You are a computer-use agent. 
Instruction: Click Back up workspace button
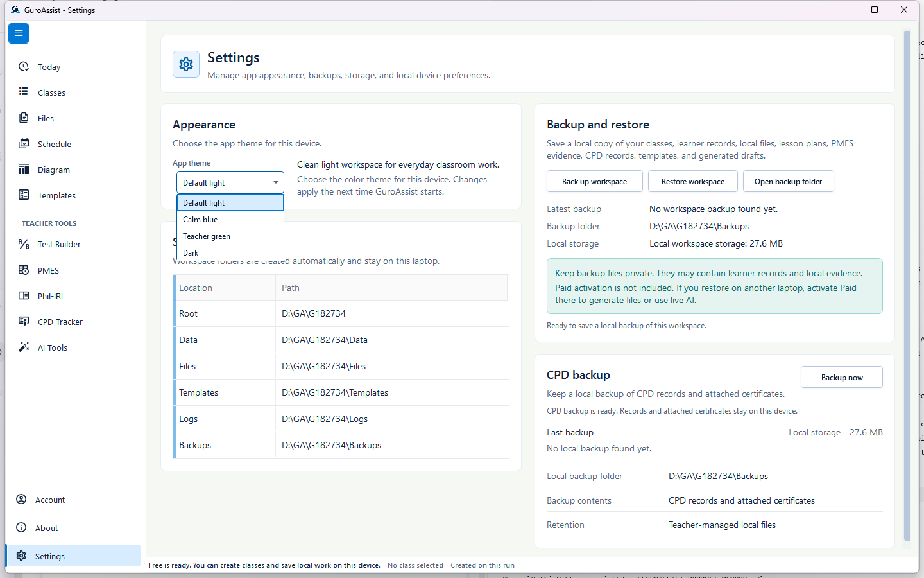coord(595,181)
